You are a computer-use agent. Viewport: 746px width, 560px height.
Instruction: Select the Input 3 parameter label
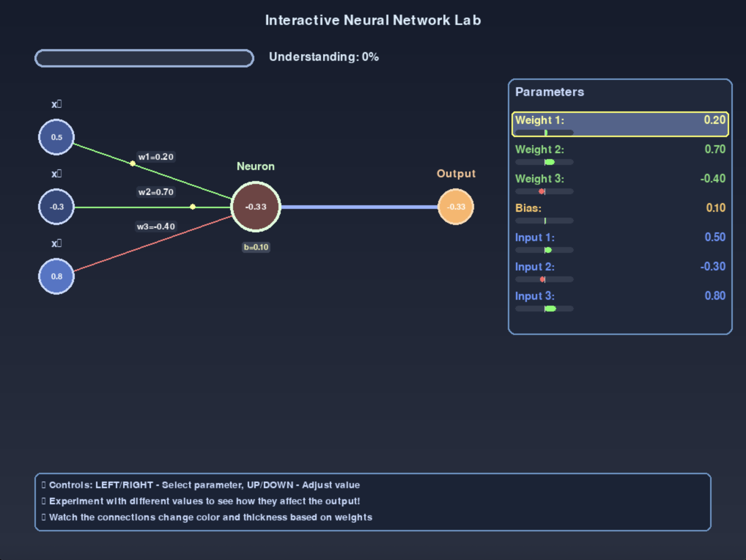click(x=535, y=296)
